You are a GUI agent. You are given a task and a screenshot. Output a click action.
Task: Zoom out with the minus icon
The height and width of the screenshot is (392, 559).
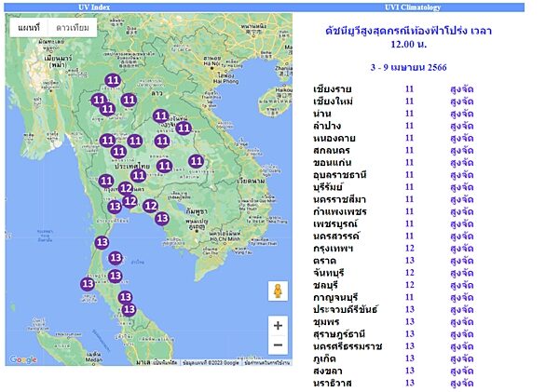278,345
